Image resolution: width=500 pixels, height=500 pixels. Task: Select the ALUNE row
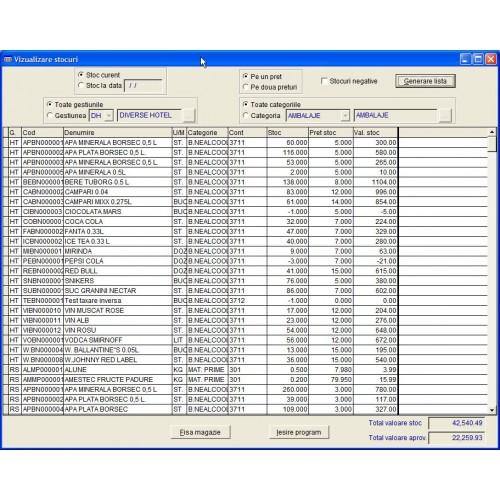pos(245,370)
